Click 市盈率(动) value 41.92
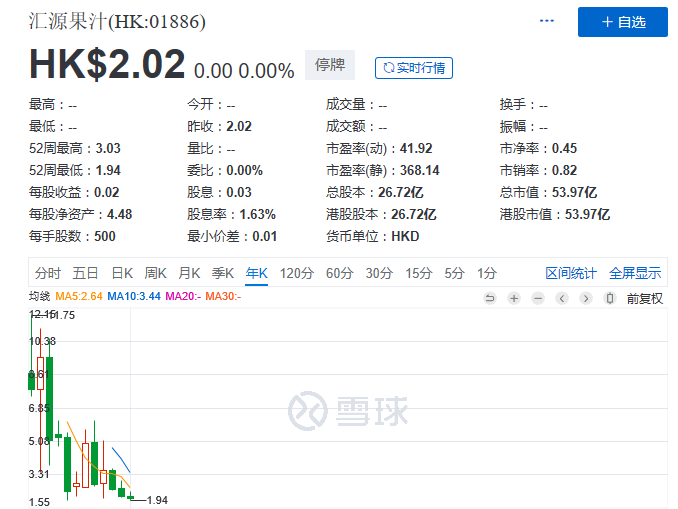678x509 pixels. pyautogui.click(x=416, y=148)
